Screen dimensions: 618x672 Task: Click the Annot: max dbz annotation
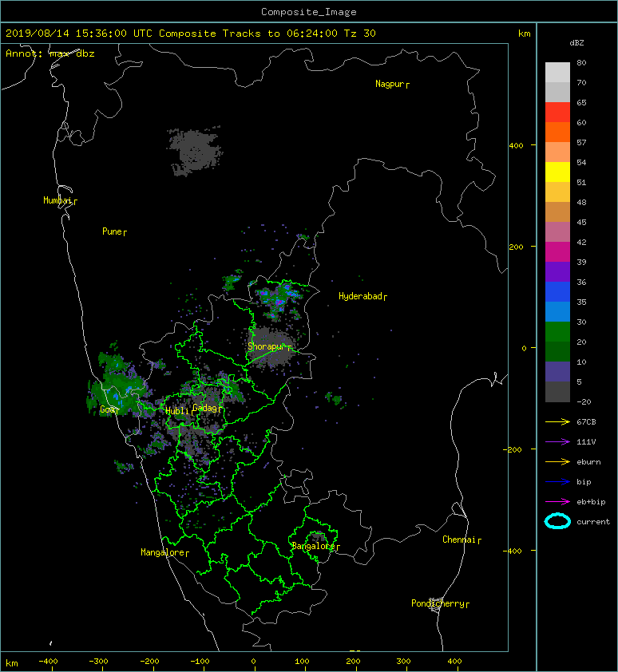pos(50,53)
